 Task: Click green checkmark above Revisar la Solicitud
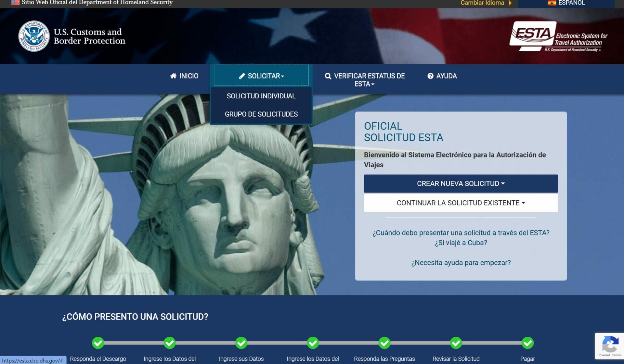(456, 343)
